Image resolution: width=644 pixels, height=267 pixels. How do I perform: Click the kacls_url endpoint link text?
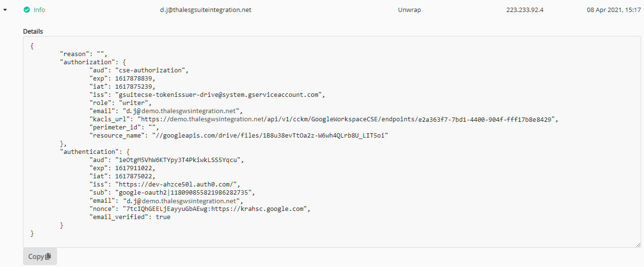coord(348,119)
